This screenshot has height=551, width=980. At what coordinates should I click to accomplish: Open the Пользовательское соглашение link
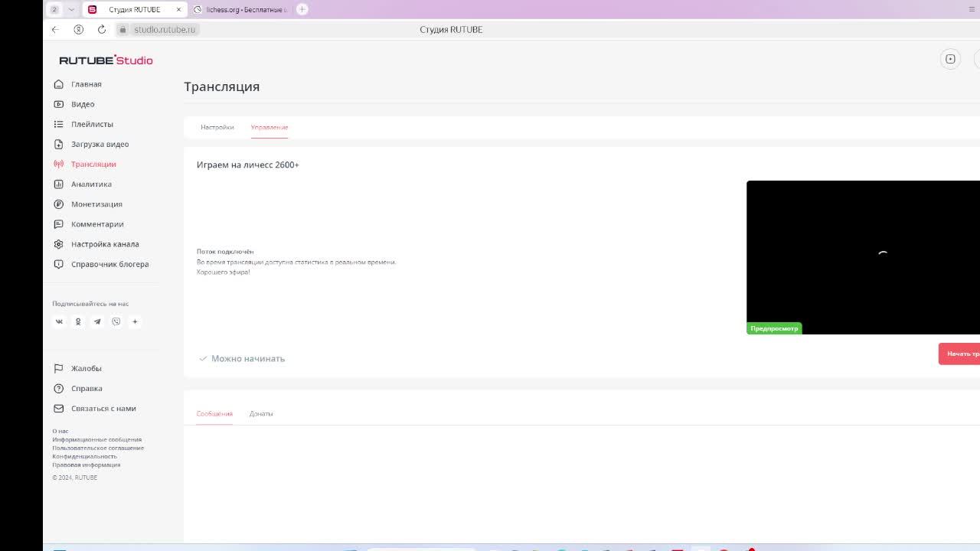pos(98,448)
